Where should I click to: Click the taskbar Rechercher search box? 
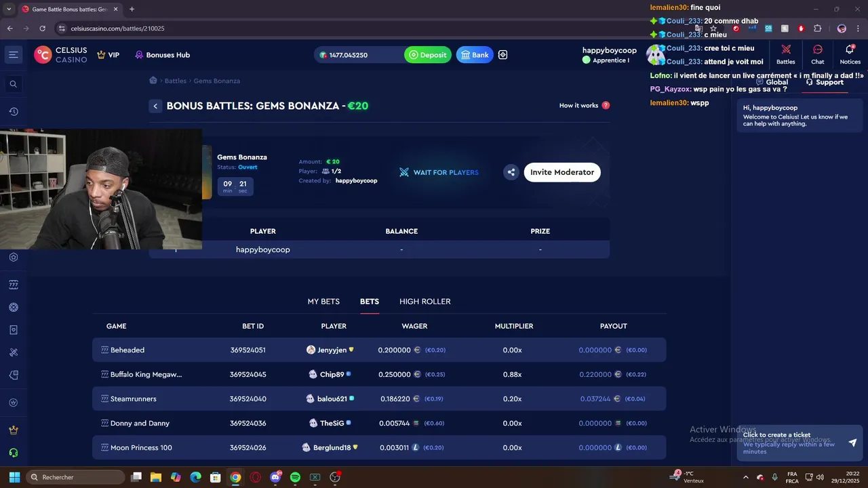[x=75, y=477]
